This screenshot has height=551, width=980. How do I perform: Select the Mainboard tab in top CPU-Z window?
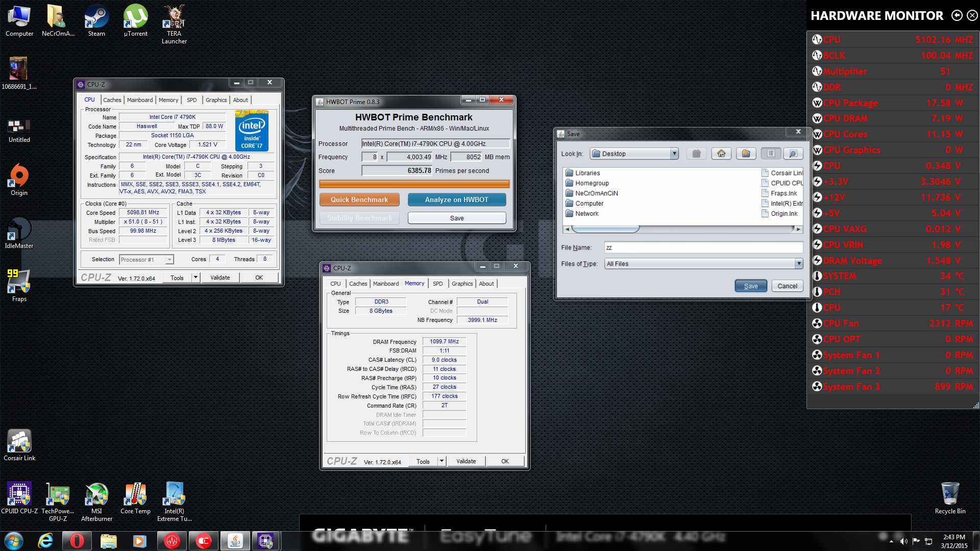(x=140, y=100)
